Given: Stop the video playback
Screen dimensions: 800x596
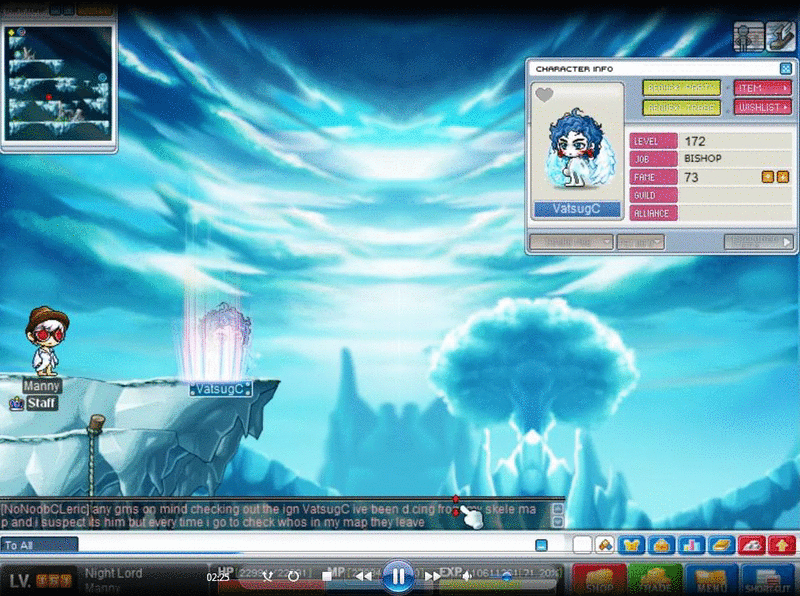Looking at the screenshot, I should click(327, 577).
